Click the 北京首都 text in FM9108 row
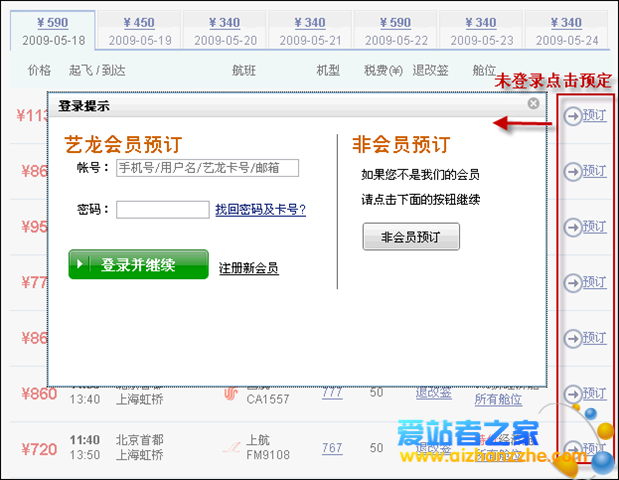Image resolution: width=619 pixels, height=480 pixels. click(140, 440)
